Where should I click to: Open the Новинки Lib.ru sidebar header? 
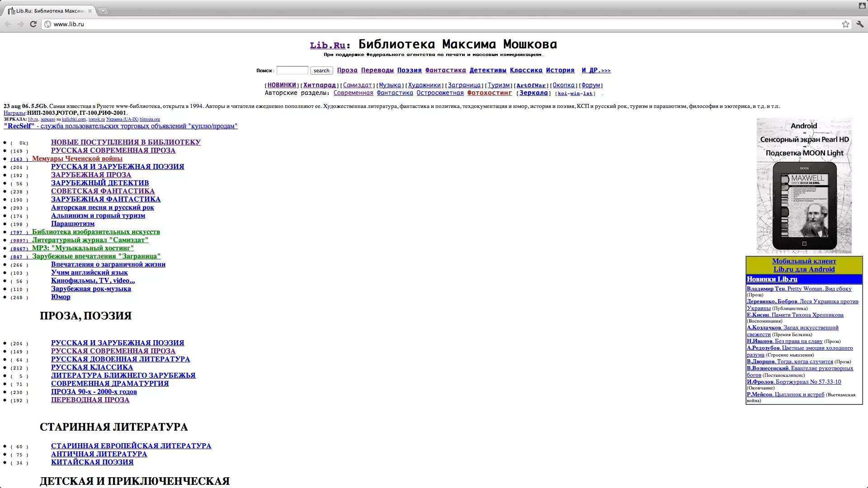[x=772, y=279]
